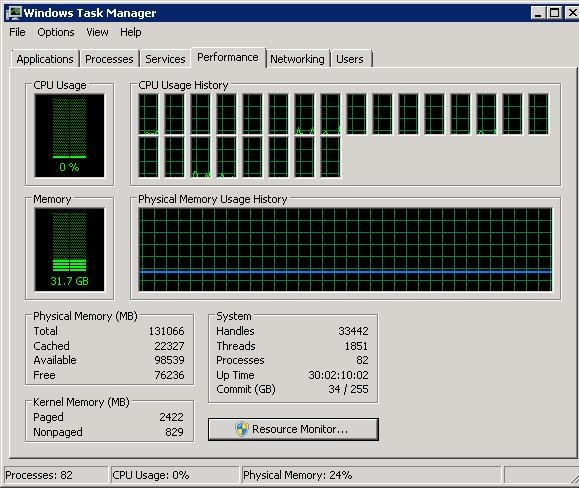Click the shield icon on Resource Monitor button
This screenshot has width=579, height=490.
point(241,429)
